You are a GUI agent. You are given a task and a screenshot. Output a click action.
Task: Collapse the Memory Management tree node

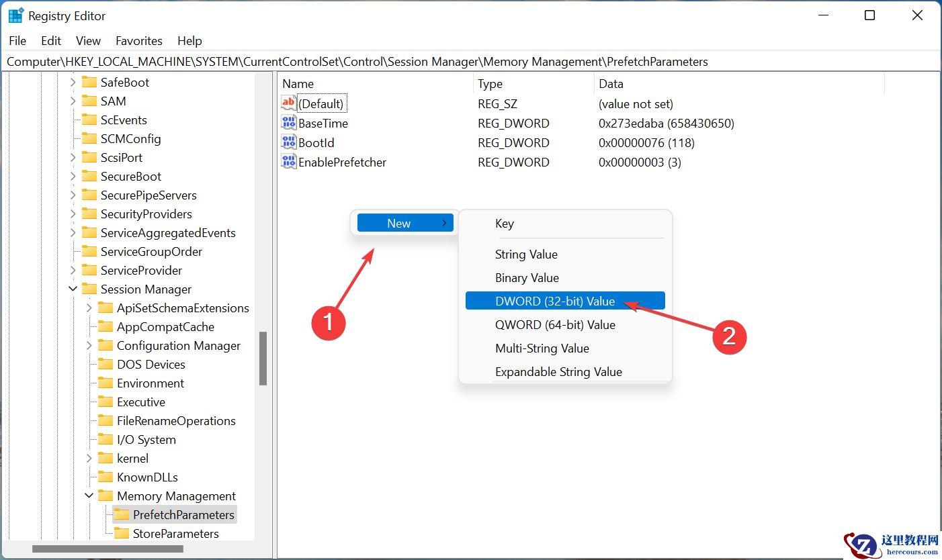pyautogui.click(x=89, y=496)
